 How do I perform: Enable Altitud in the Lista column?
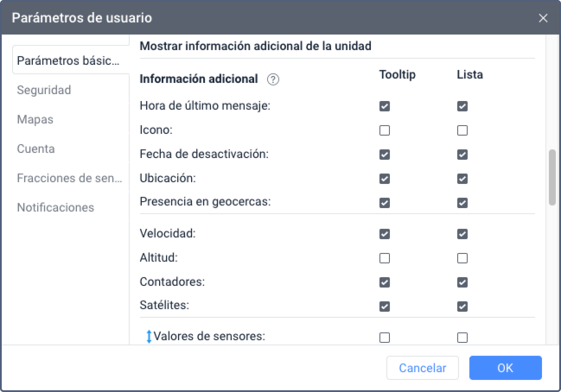(x=462, y=258)
